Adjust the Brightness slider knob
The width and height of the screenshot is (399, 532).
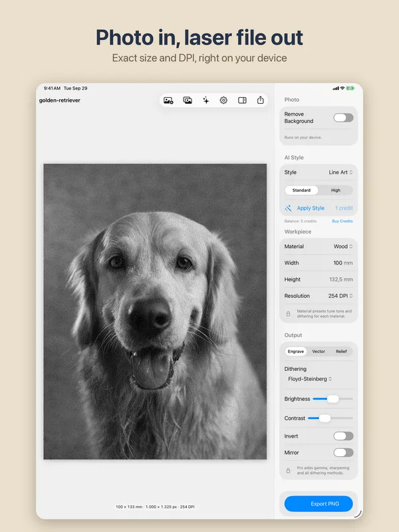[x=333, y=399]
